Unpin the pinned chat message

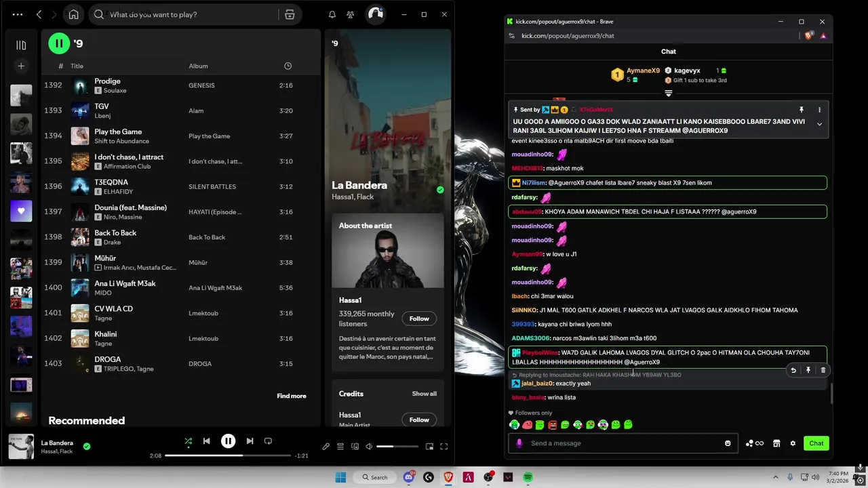[x=801, y=110]
